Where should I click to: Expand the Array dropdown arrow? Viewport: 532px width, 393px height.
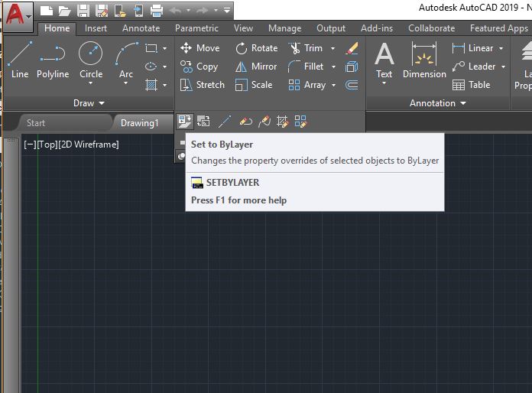[x=333, y=85]
